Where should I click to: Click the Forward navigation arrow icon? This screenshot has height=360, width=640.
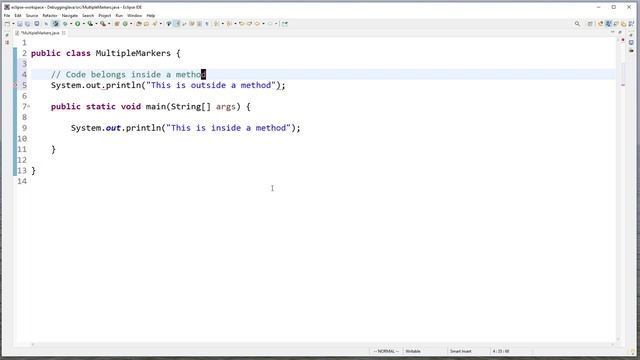270,24
